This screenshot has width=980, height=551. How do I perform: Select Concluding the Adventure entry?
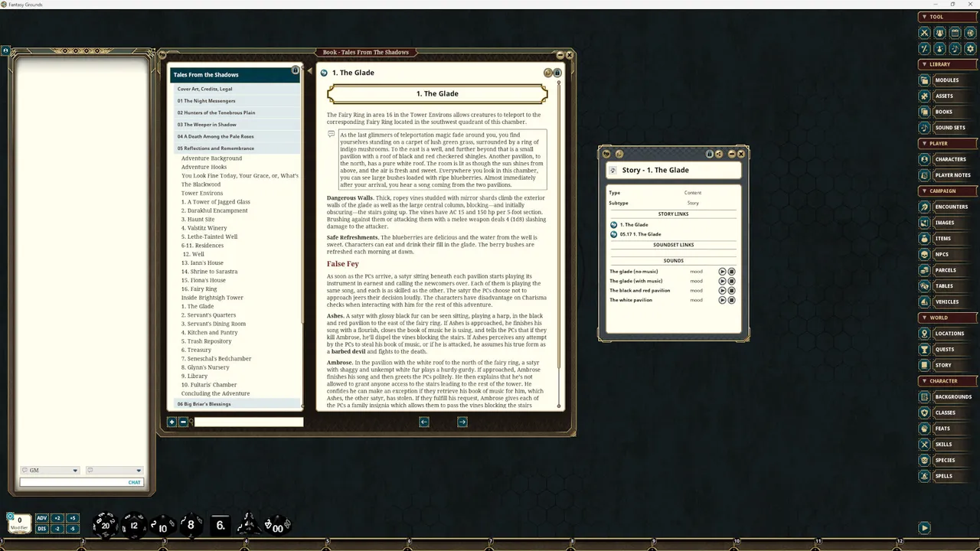215,393
